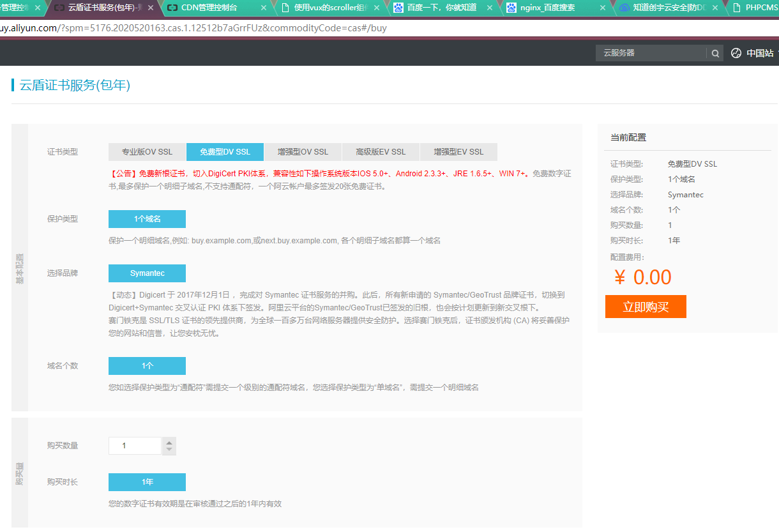The image size is (779, 532).
Task: Close the CDN管理控制台 browser tab
Action: (x=263, y=8)
